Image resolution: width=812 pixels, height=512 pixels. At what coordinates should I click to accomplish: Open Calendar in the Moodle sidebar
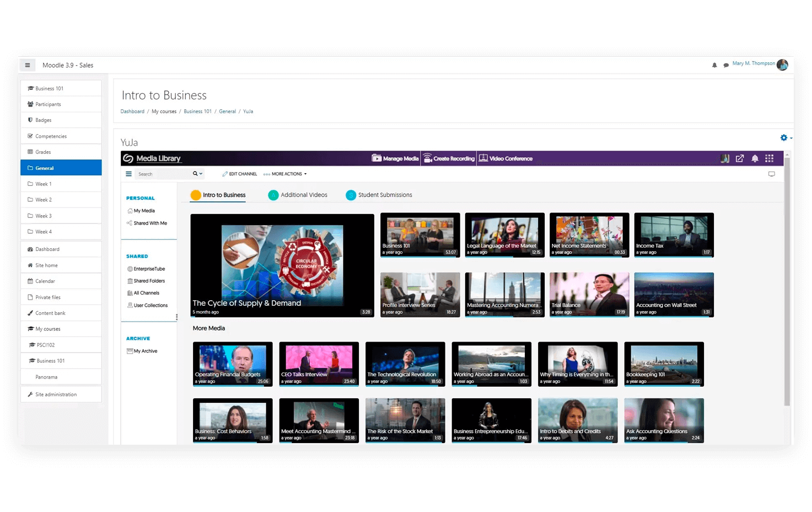tap(61, 281)
